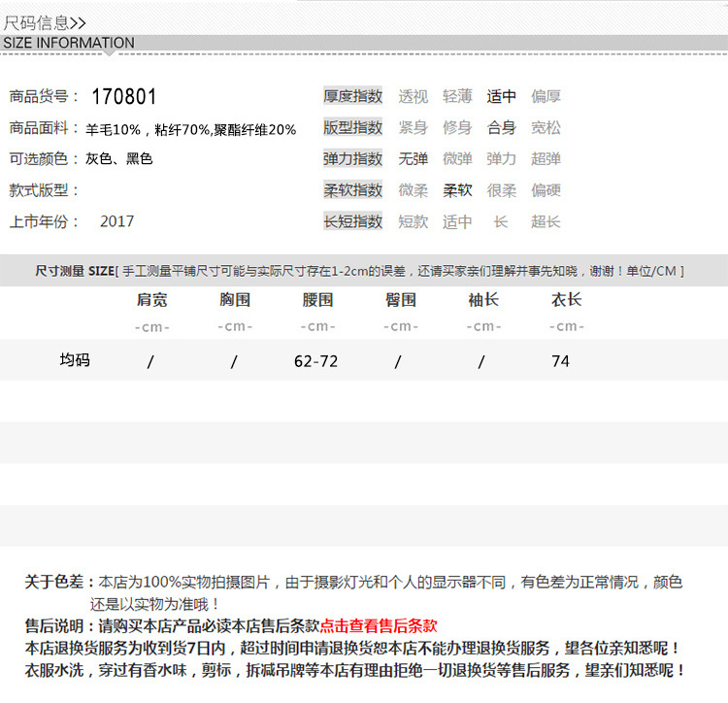Click fit option 紧身
This screenshot has width=728, height=703.
[x=414, y=128]
